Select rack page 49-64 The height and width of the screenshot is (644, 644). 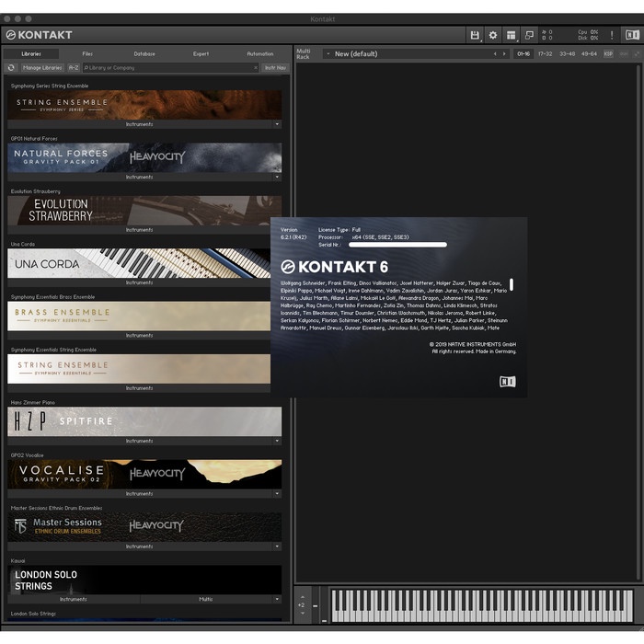[589, 53]
